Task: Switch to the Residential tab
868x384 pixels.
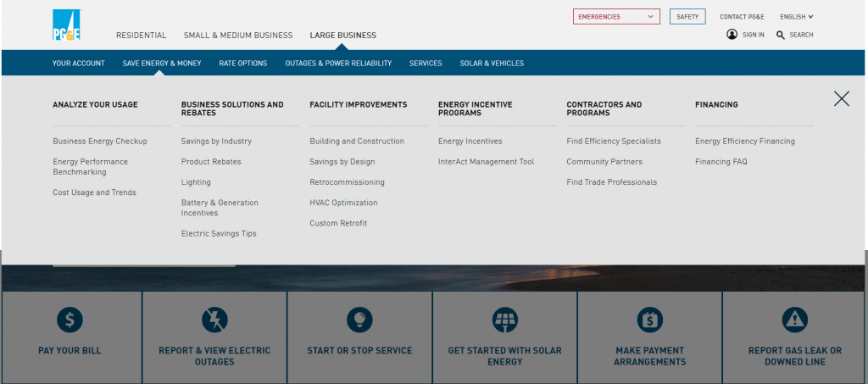Action: coord(142,36)
